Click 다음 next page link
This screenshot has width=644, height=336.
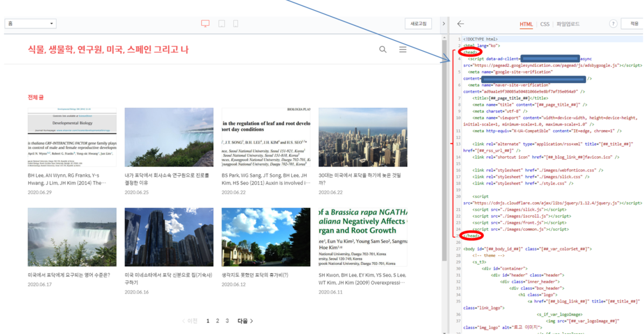[245, 321]
